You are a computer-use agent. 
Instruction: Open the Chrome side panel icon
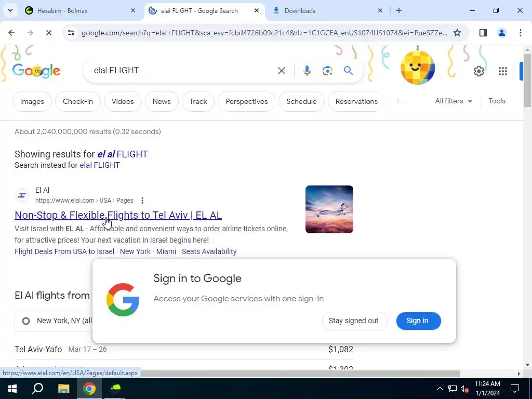pyautogui.click(x=483, y=33)
